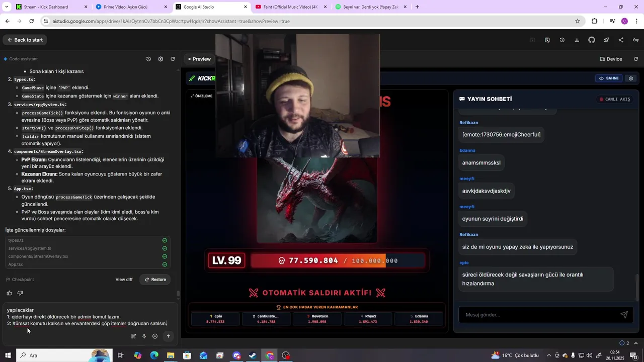644x362 pixels.
Task: Click the edit app details icon
Action: [547, 40]
